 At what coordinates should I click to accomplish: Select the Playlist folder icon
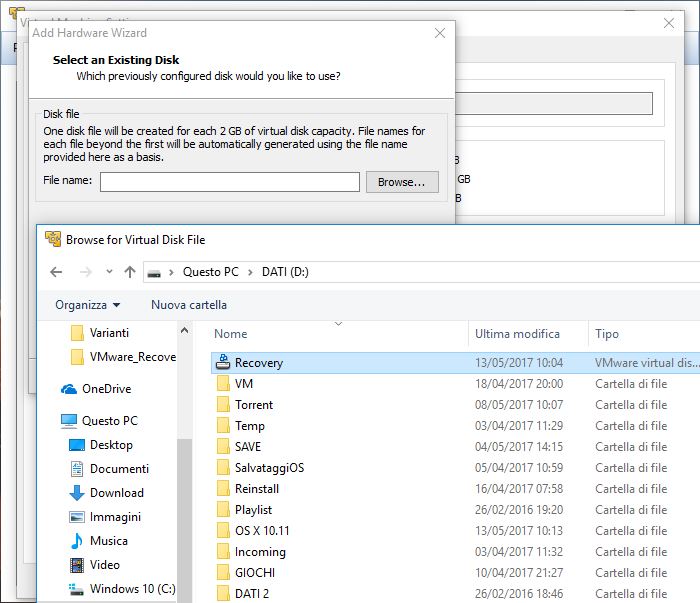coord(223,509)
